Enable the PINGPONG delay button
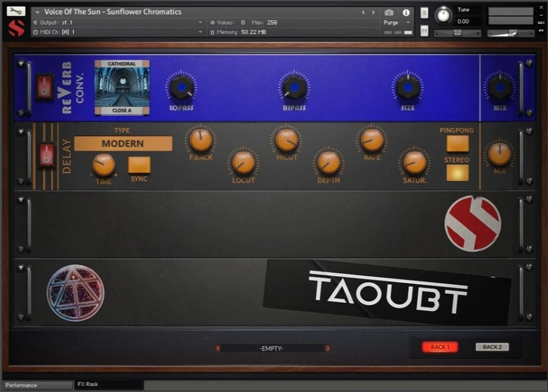The image size is (548, 392). point(458,143)
